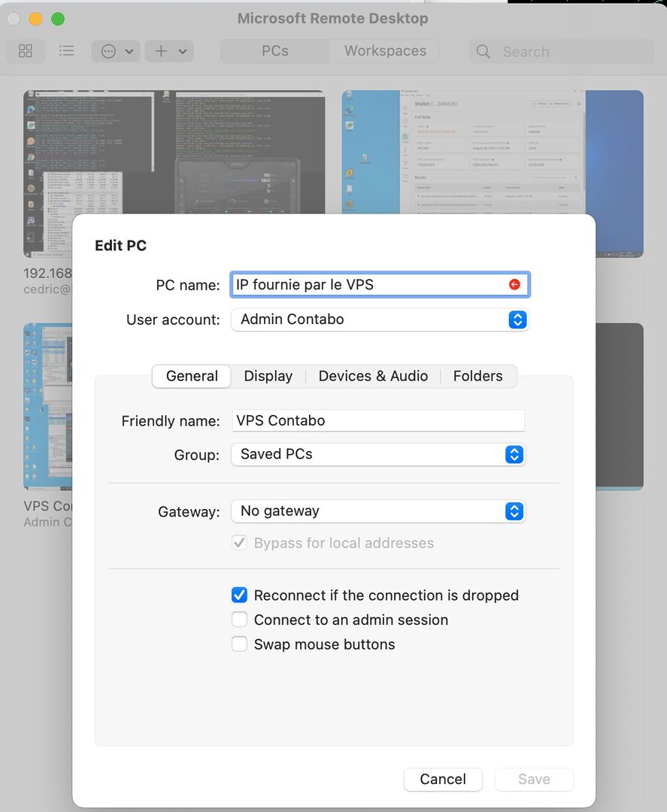
Task: Switch to the Display tab
Action: coord(268,376)
